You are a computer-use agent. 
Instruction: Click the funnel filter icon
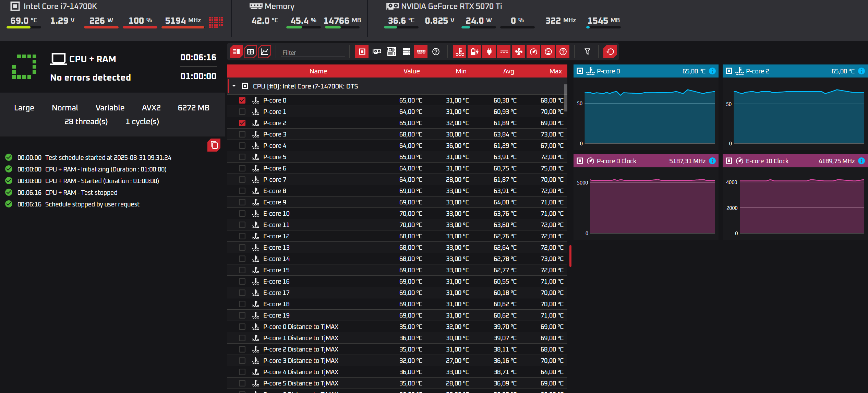(587, 52)
